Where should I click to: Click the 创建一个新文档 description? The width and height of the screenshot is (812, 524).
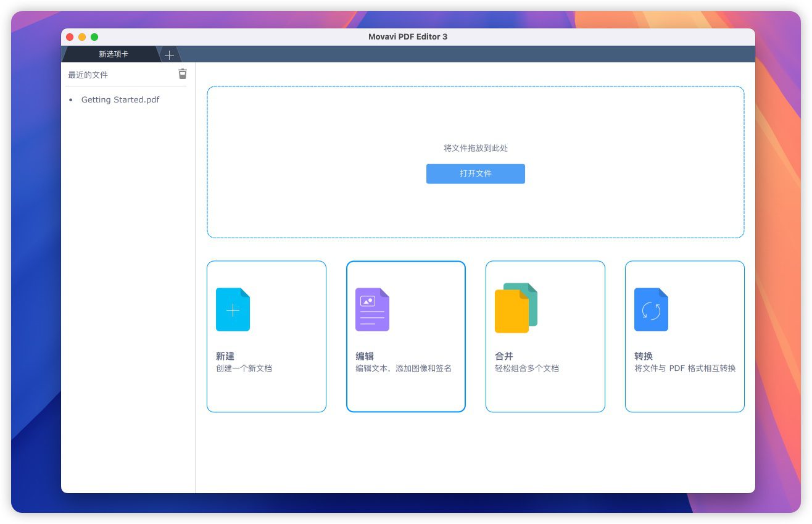(x=244, y=368)
